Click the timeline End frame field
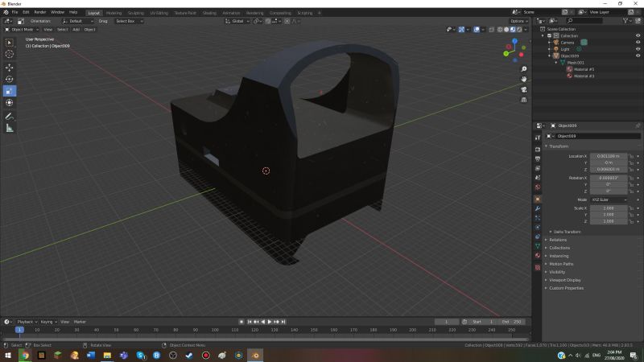The height and width of the screenshot is (362, 644). (x=511, y=322)
